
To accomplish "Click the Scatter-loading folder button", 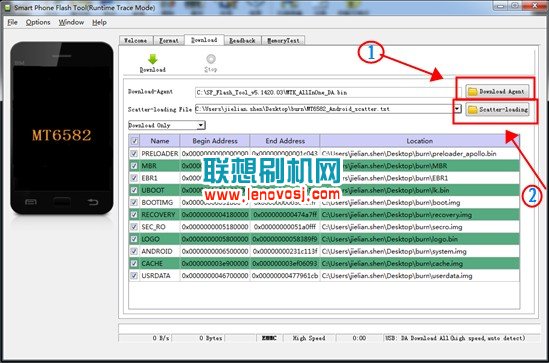I will point(498,110).
